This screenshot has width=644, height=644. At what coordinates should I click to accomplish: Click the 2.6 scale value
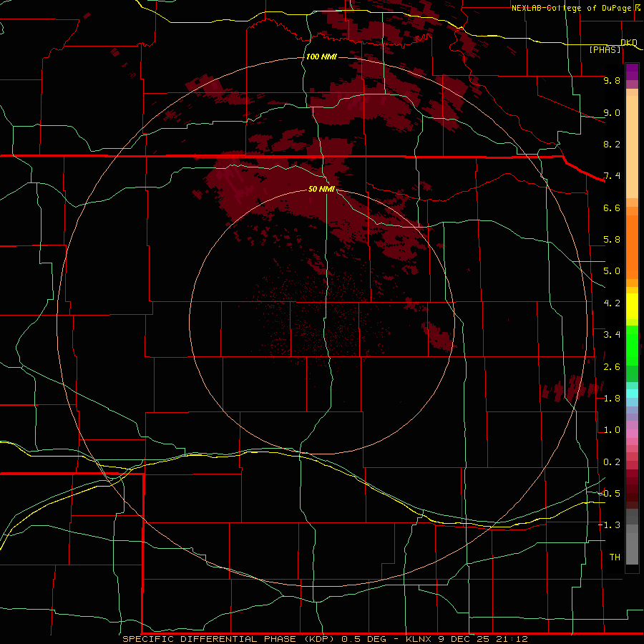pos(612,367)
